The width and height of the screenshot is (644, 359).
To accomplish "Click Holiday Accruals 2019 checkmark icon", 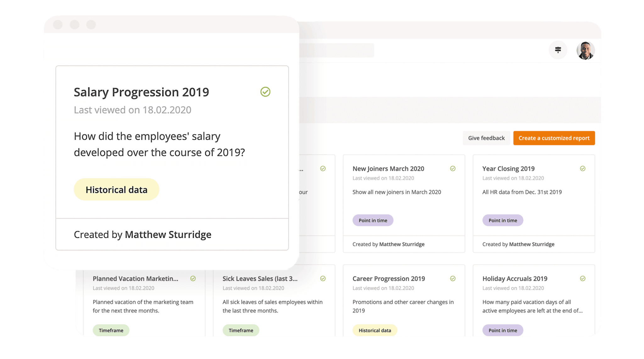I will 582,278.
